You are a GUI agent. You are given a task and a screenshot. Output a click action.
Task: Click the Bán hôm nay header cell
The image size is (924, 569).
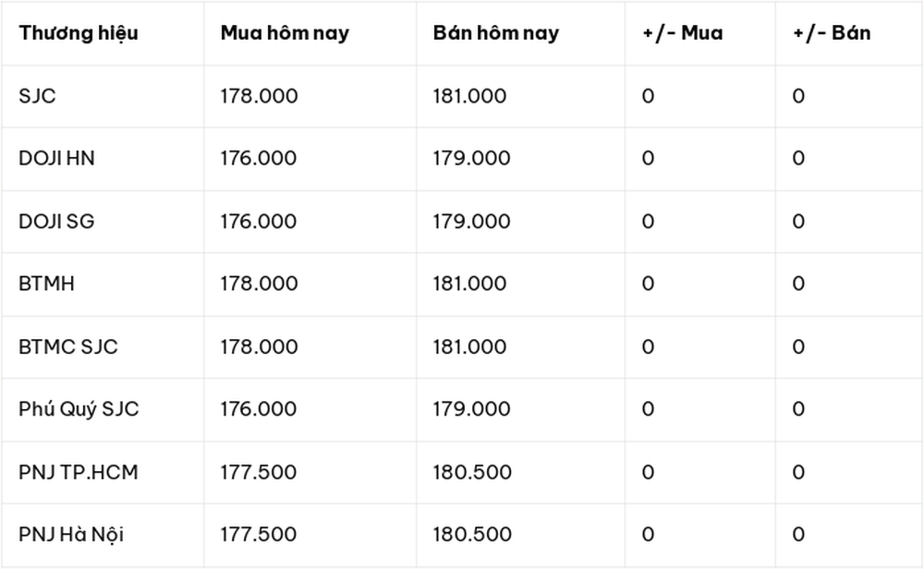click(495, 33)
